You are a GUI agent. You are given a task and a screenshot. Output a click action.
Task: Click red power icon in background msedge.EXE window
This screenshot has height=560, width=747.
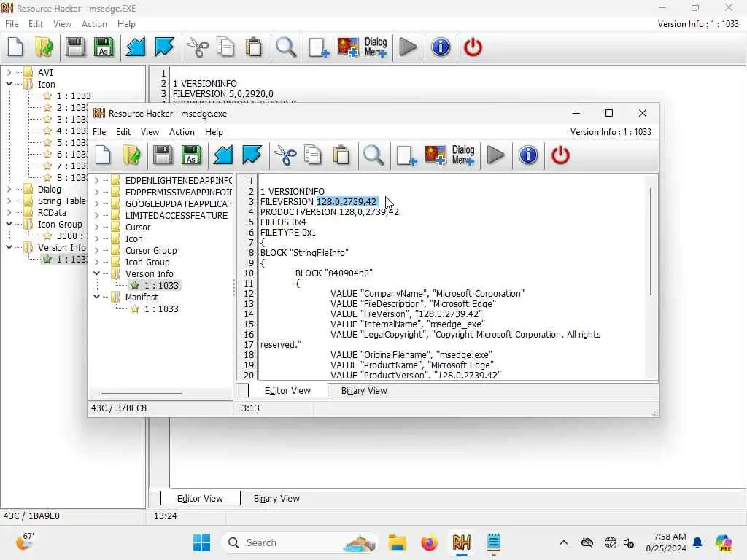click(473, 47)
